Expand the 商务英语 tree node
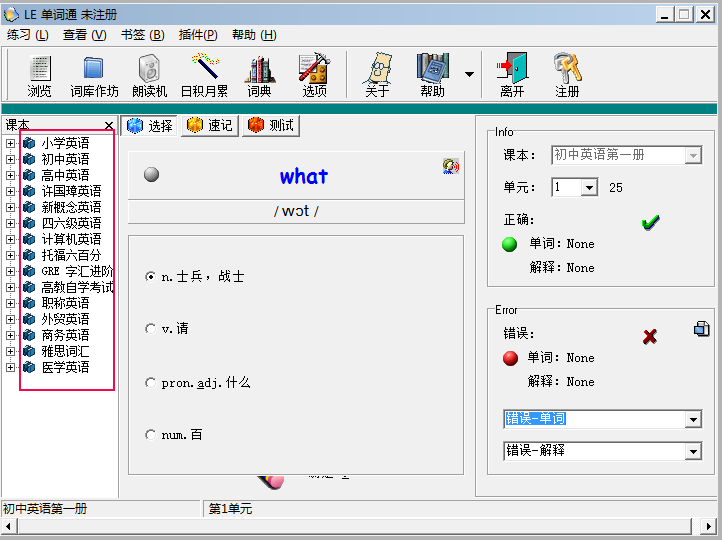 [x=10, y=335]
